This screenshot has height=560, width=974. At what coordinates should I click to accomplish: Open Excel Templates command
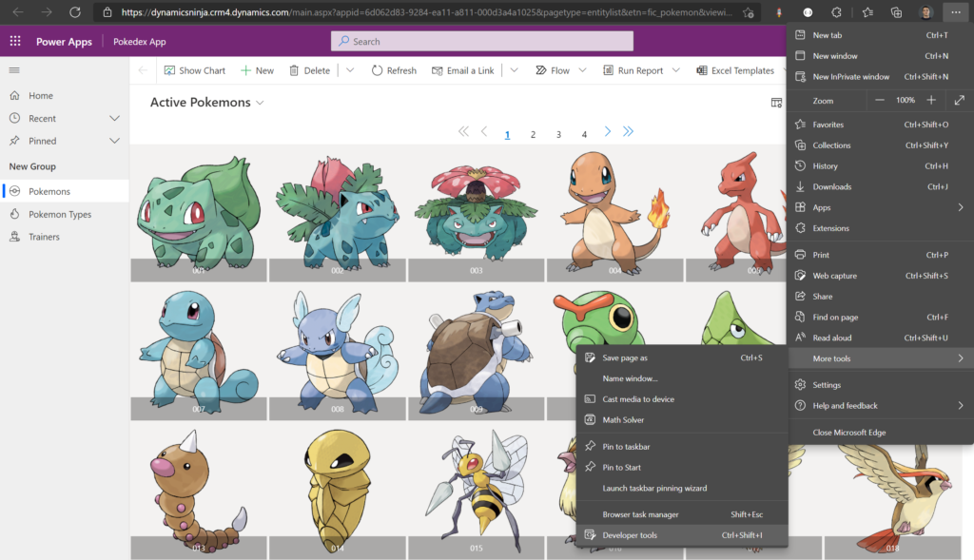click(x=735, y=70)
